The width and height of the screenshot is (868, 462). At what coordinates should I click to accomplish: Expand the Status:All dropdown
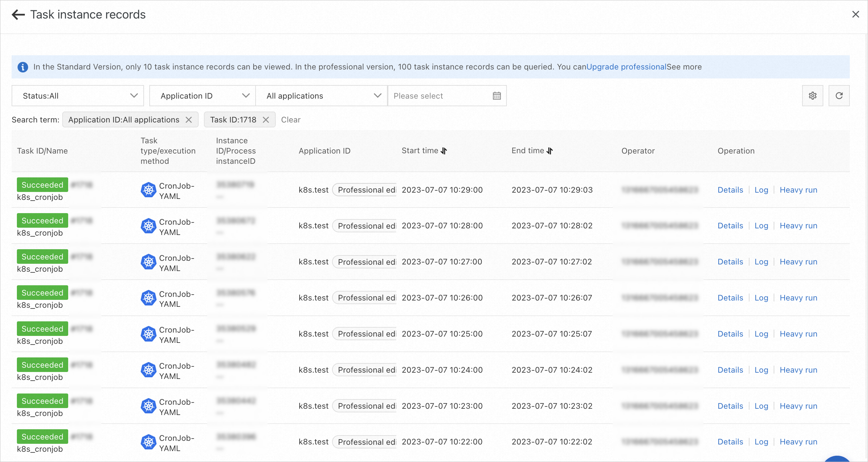pos(78,96)
